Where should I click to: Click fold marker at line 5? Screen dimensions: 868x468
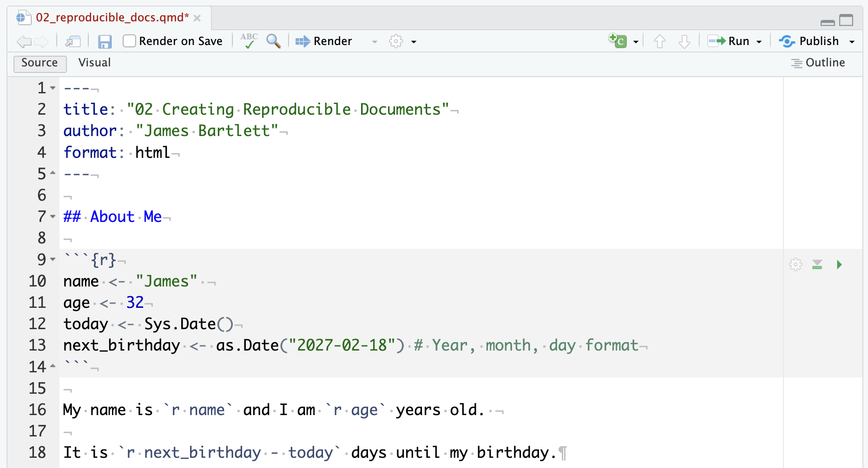[x=53, y=173]
